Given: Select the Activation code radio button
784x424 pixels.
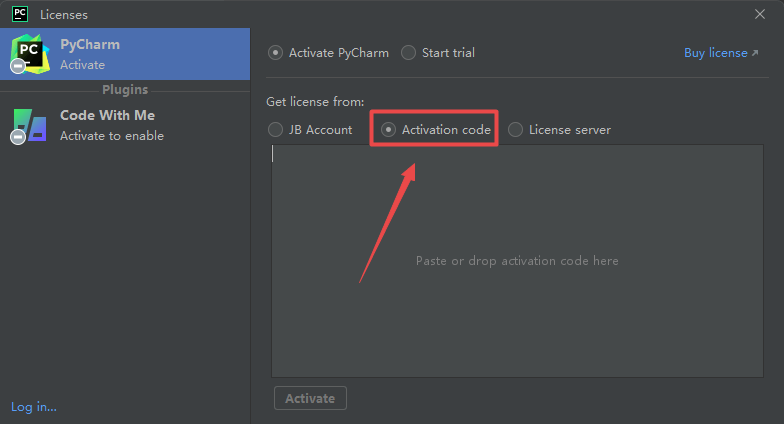Looking at the screenshot, I should point(388,129).
